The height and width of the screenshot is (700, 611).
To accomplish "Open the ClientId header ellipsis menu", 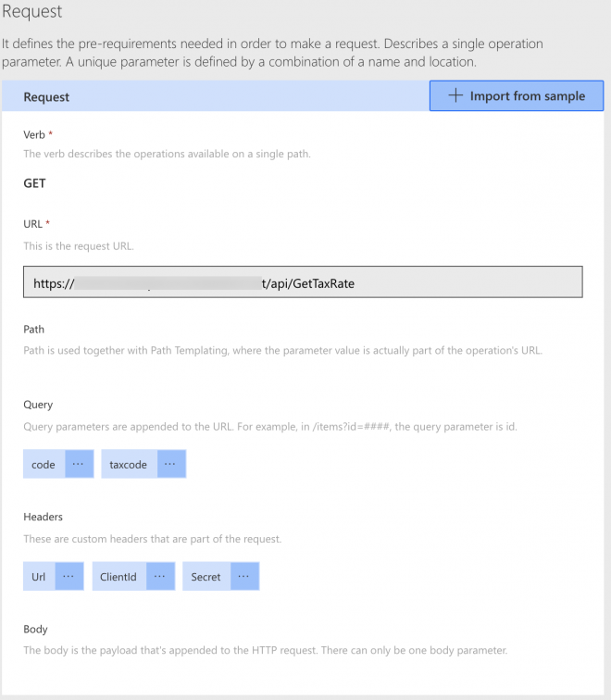I will point(160,576).
